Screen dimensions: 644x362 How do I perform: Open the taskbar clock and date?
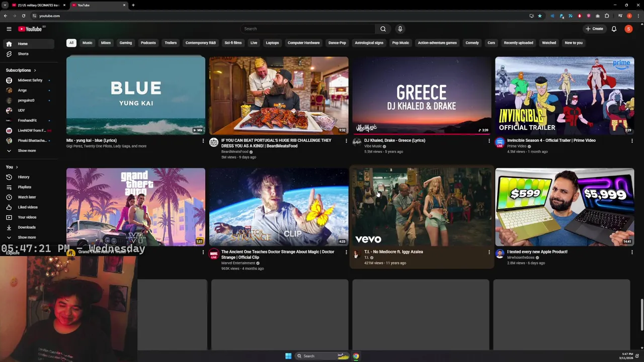tap(626, 356)
